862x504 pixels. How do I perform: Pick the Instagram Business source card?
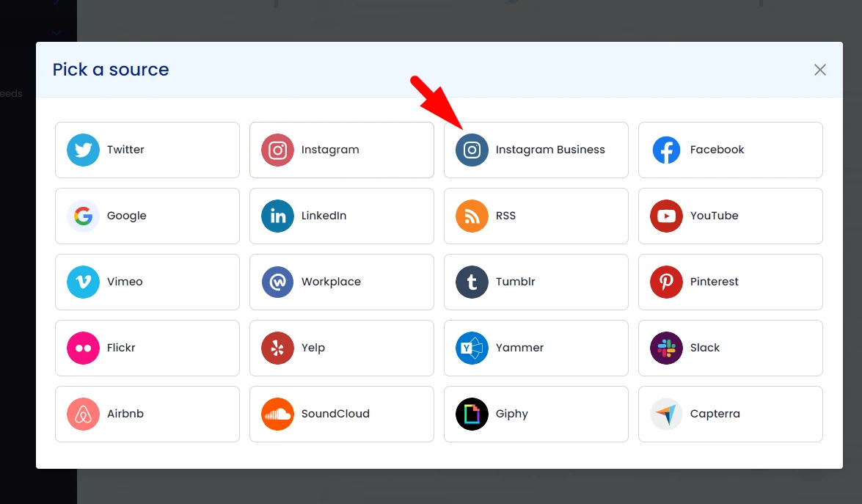(536, 150)
